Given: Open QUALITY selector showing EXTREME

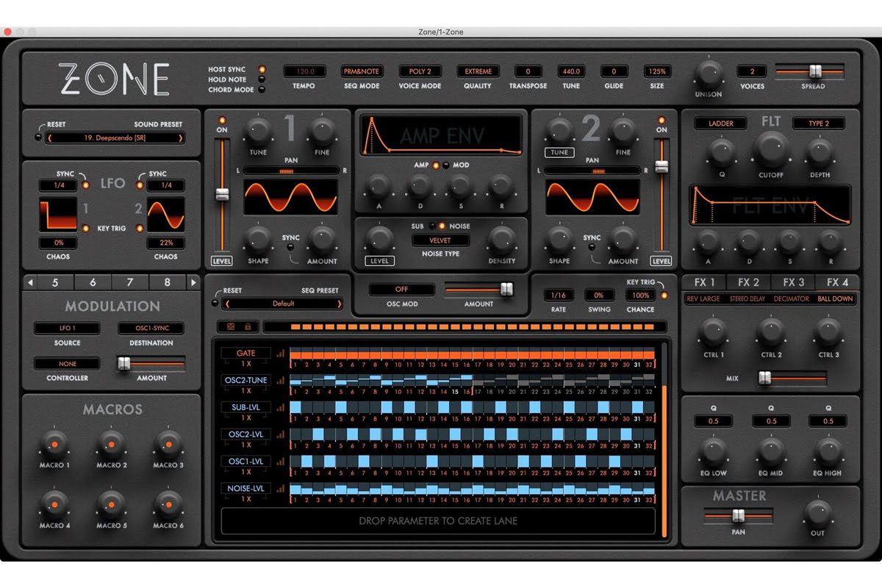Looking at the screenshot, I should (x=478, y=71).
